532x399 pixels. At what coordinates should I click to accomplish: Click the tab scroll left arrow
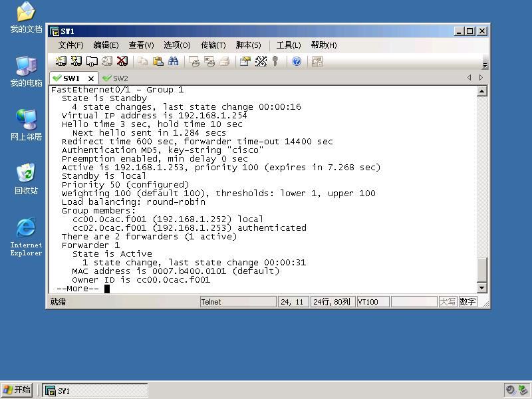(469, 77)
